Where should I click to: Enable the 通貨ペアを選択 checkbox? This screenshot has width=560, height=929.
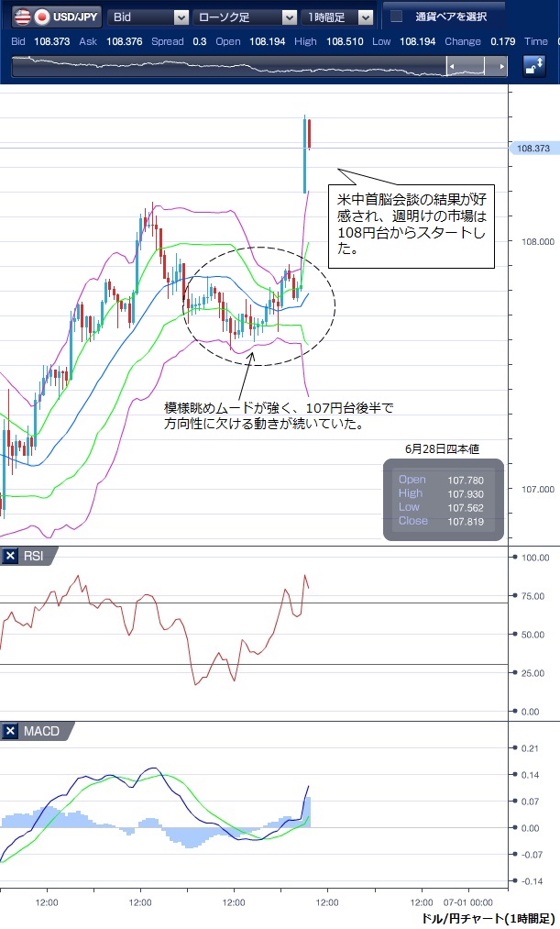pos(396,17)
